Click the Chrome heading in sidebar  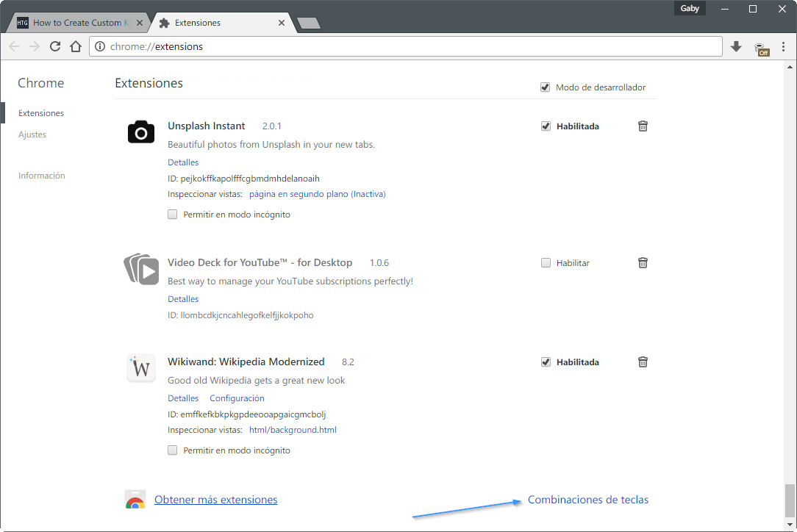[x=40, y=83]
